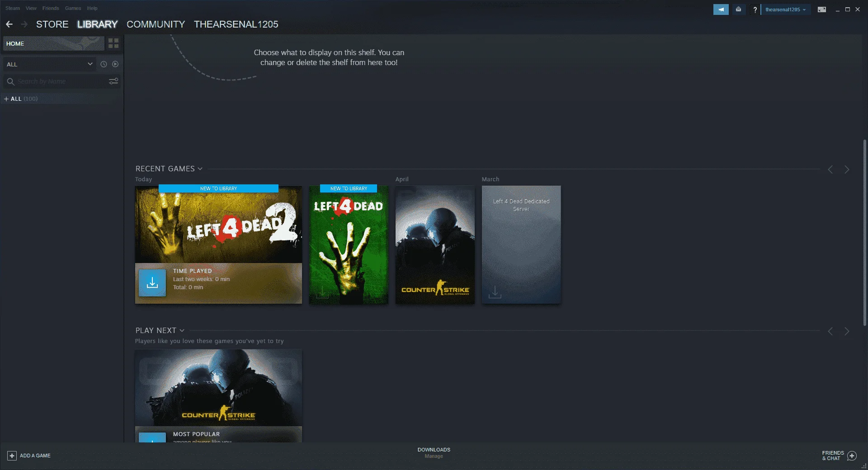Viewport: 868px width, 470px height.
Task: Click the 'March' date label
Action: pyautogui.click(x=491, y=179)
